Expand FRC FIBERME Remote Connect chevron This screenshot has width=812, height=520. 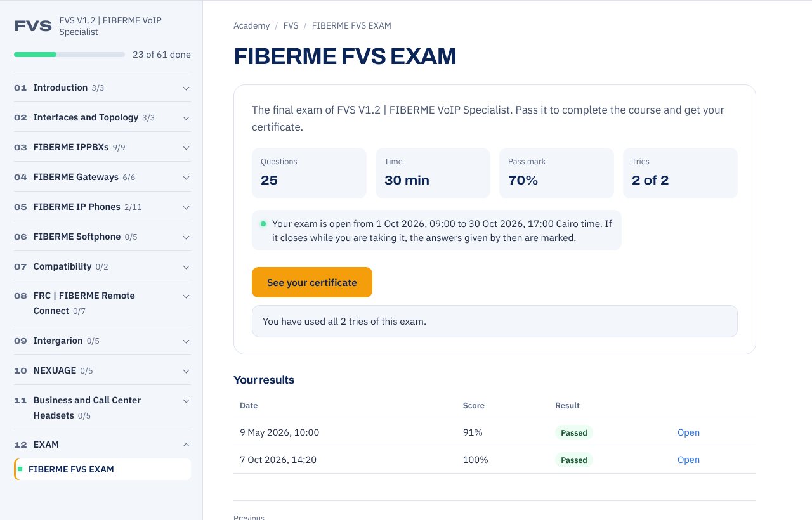coord(186,296)
